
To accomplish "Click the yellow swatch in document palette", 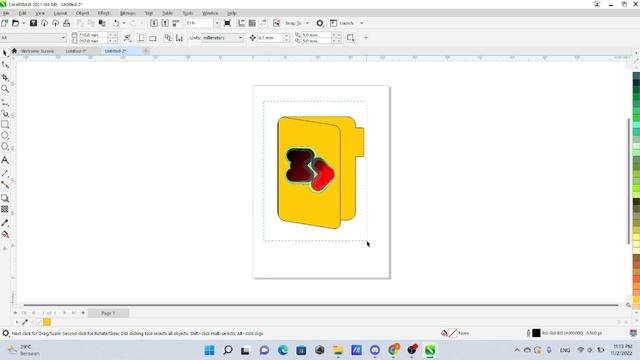I will 47,322.
